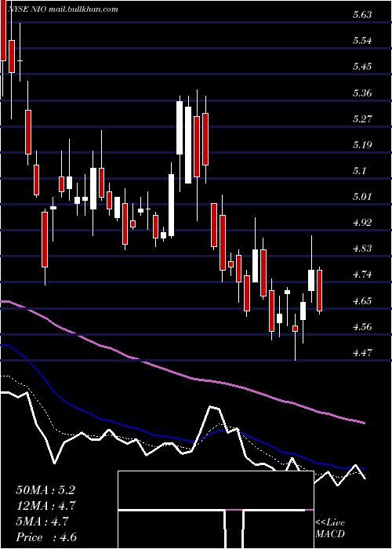This screenshot has width=392, height=549.
Task: Click the MACD inset chart panel
Action: click(216, 510)
